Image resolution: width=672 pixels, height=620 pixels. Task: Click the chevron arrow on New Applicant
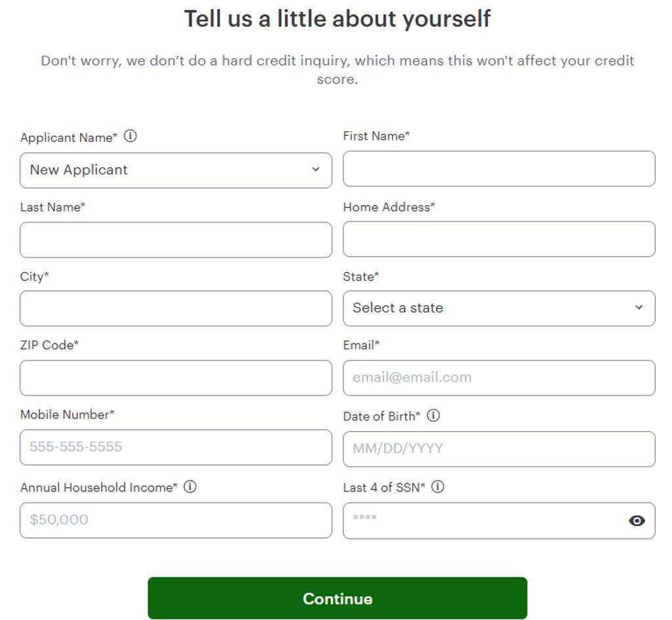(316, 169)
